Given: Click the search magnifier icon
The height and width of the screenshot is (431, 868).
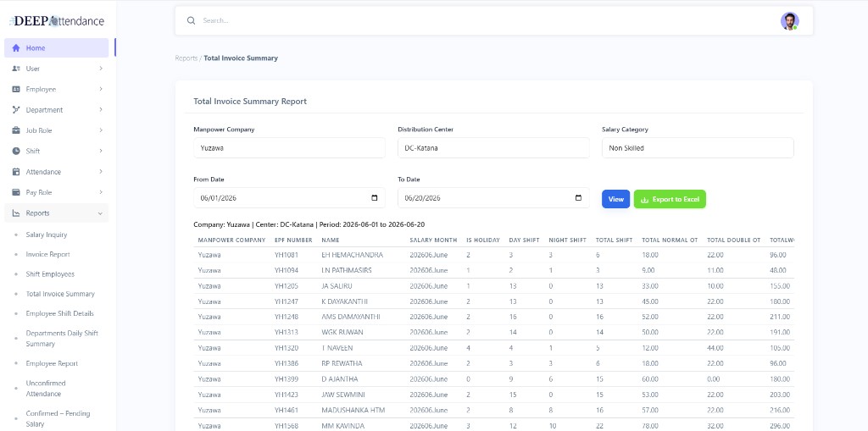Looking at the screenshot, I should click(191, 20).
